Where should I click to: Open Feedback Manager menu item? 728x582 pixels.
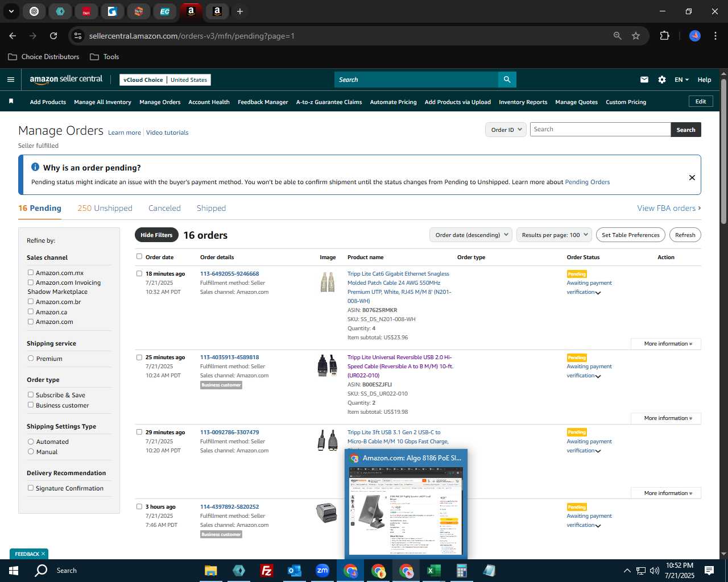(x=263, y=102)
